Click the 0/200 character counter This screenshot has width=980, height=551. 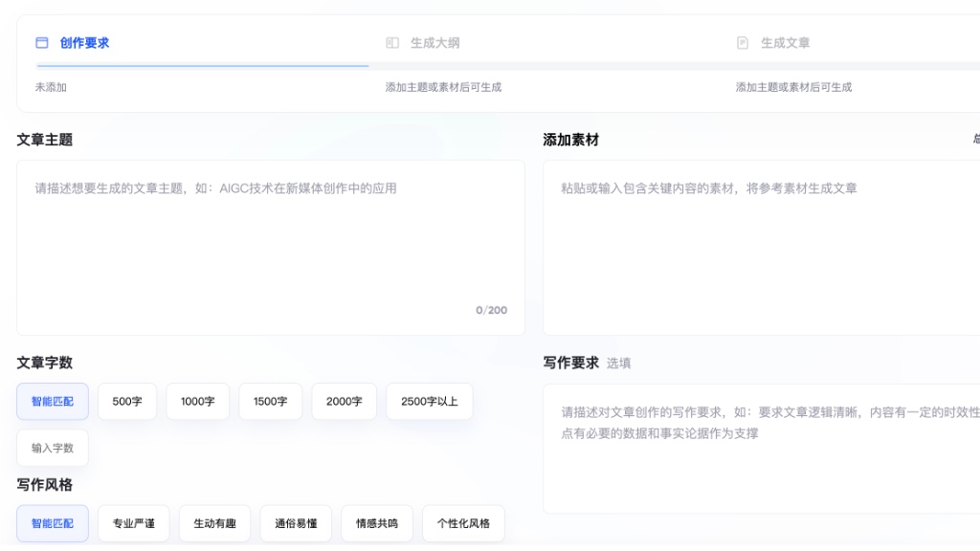(491, 311)
